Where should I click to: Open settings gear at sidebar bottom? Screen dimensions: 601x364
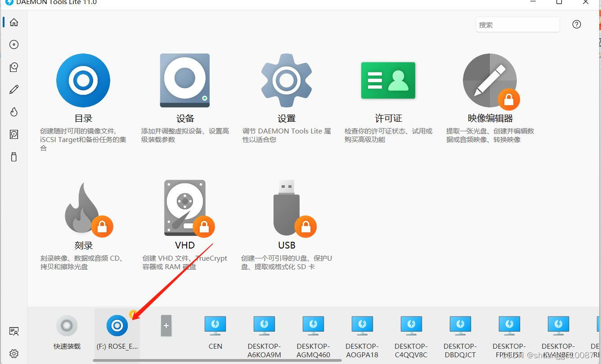pos(14,354)
